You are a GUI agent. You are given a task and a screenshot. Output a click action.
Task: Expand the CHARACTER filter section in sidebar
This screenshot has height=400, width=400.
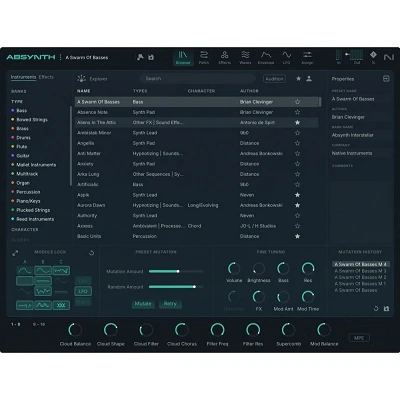(x=25, y=230)
